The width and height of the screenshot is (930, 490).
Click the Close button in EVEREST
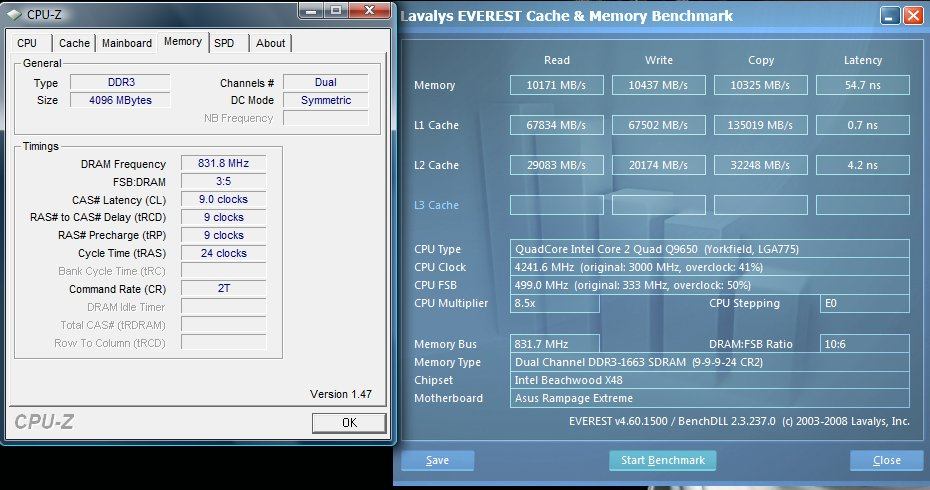[x=887, y=460]
